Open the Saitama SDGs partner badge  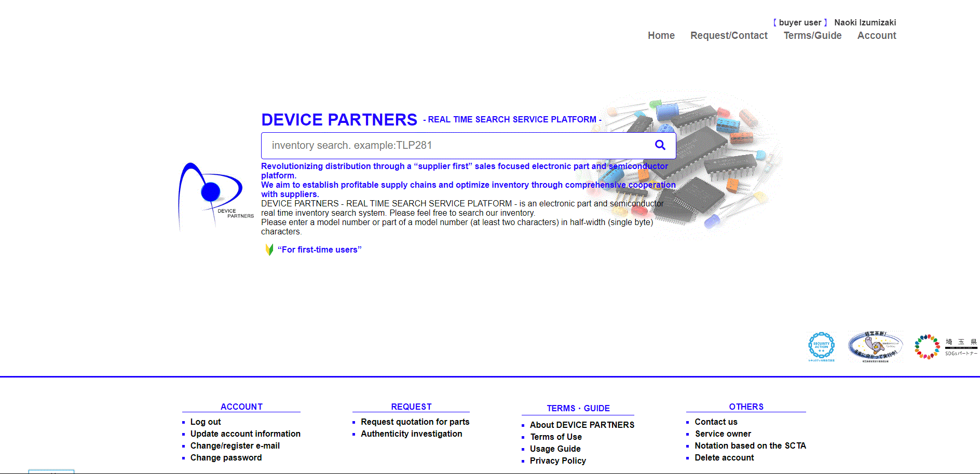946,347
